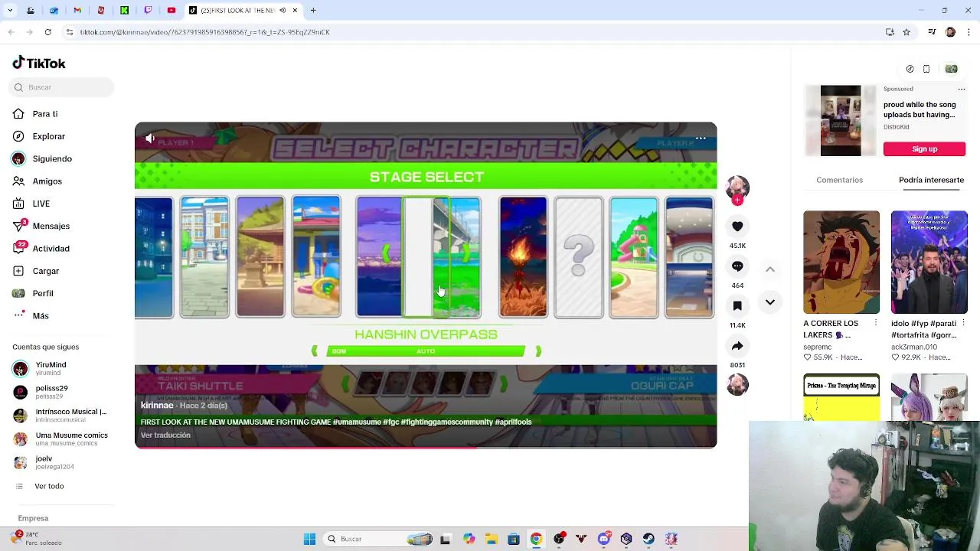Open the Windows Start menu
This screenshot has width=980, height=551.
click(309, 540)
